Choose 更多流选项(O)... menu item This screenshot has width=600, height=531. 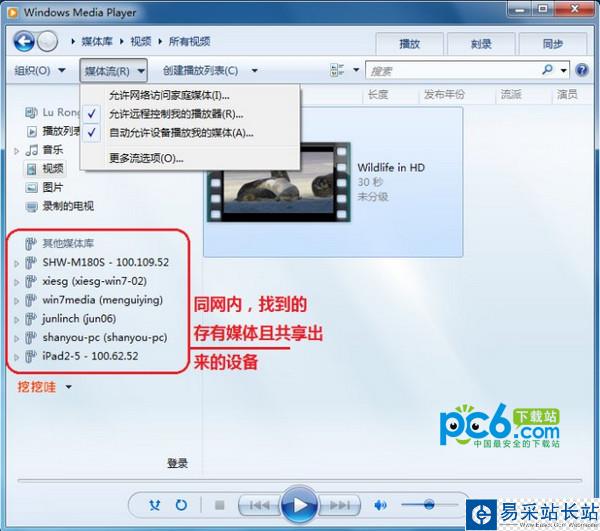click(x=190, y=158)
